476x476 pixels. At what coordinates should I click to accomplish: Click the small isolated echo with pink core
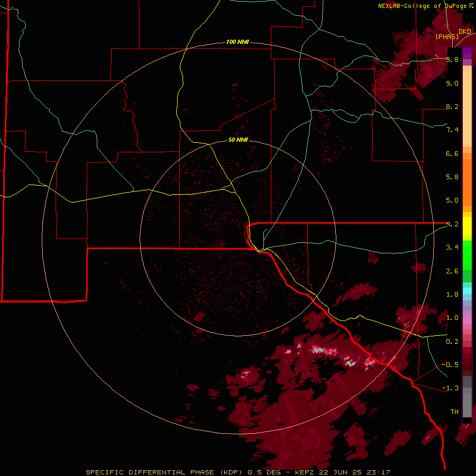[x=245, y=374]
